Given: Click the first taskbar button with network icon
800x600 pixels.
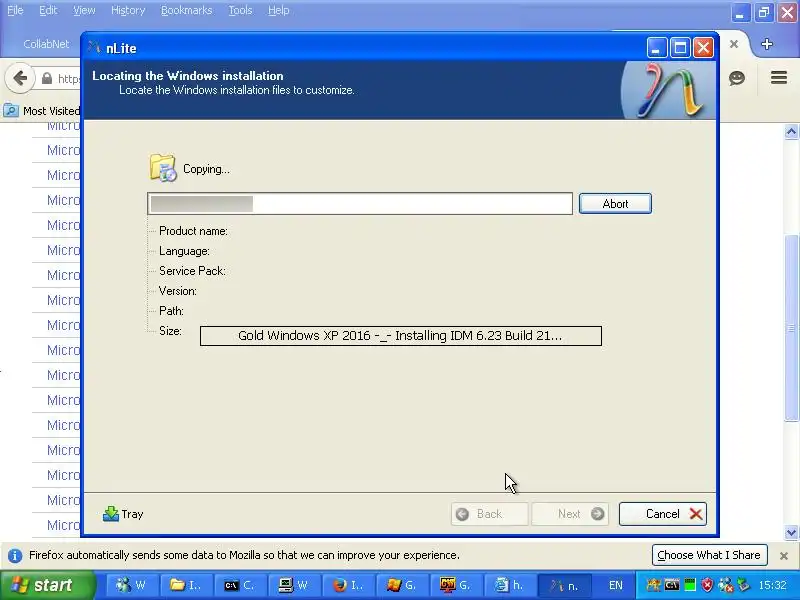Looking at the screenshot, I should (x=131, y=585).
